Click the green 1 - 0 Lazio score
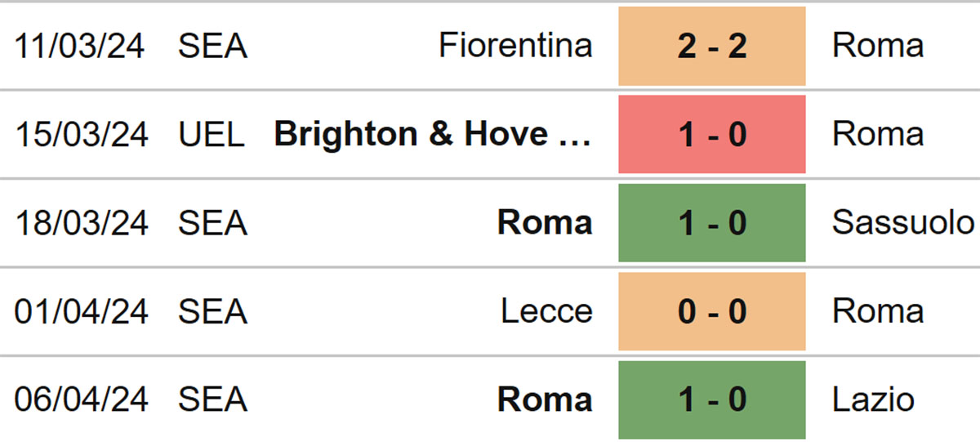Viewport: 980px width, 442px height. tap(712, 400)
